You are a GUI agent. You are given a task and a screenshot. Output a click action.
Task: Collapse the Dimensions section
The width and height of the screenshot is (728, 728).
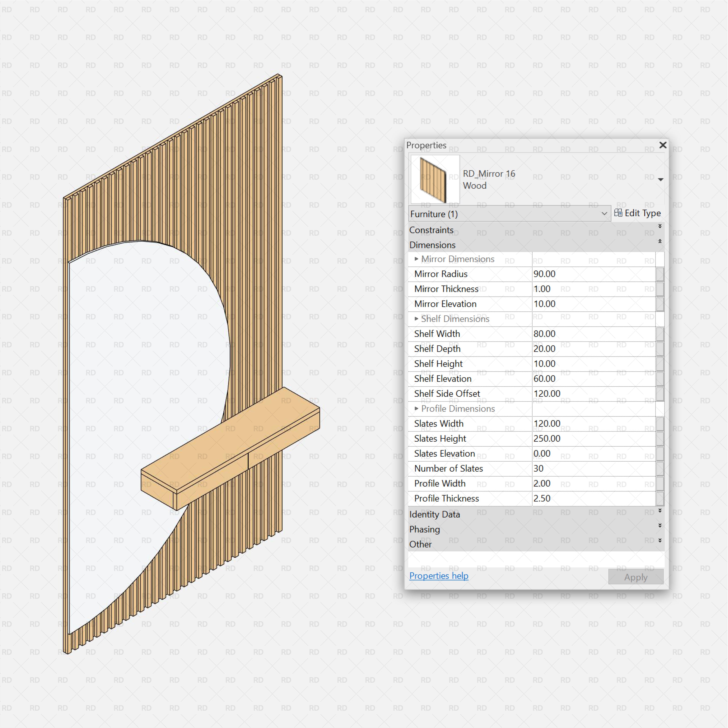point(660,241)
